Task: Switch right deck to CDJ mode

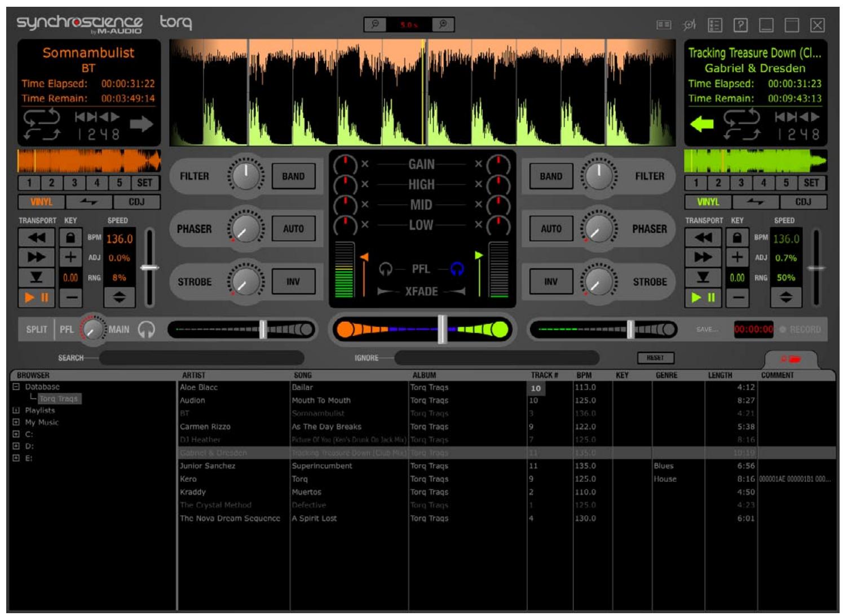Action: point(803,202)
